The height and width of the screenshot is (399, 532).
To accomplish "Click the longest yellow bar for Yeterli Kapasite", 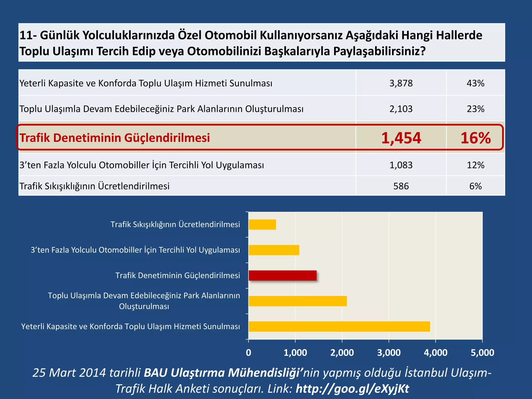I will [339, 327].
